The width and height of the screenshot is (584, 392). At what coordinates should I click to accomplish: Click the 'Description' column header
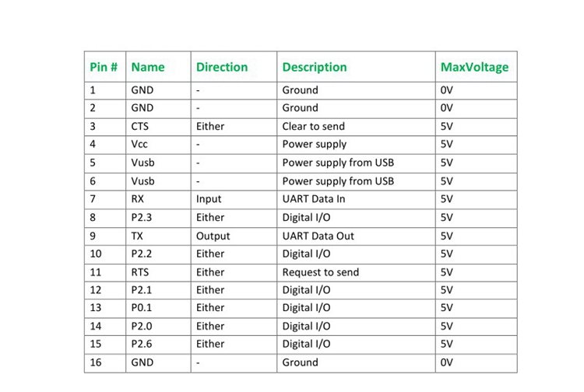click(315, 67)
